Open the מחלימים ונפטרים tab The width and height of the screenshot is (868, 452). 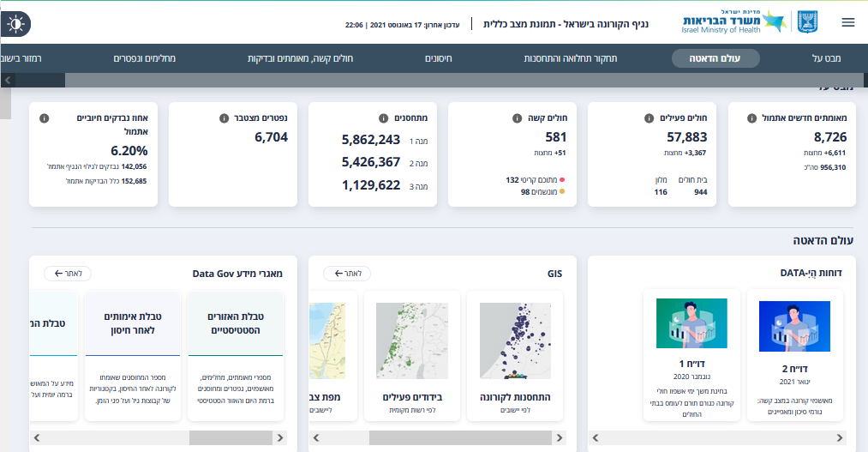[145, 58]
